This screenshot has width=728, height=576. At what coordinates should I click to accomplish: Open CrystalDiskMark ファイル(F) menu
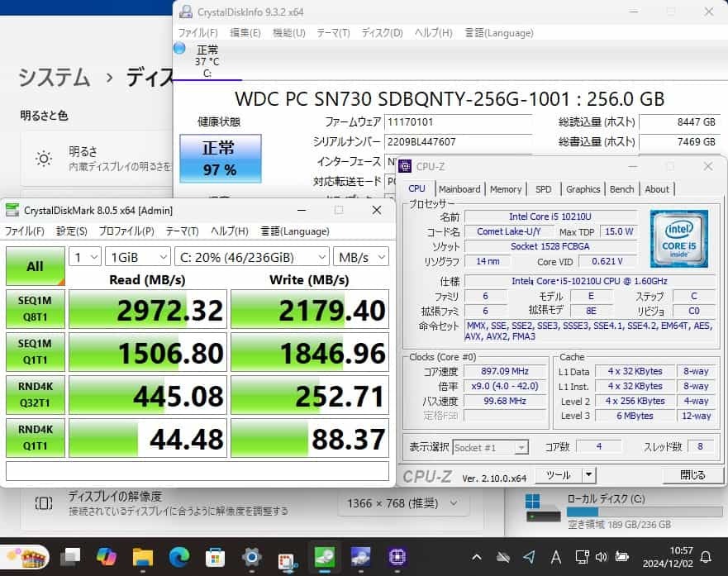point(25,231)
